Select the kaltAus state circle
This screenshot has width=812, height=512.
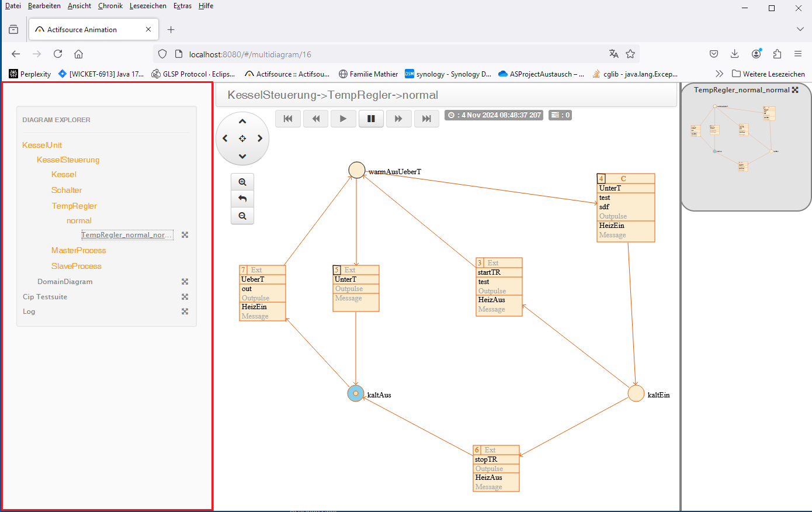(x=356, y=393)
